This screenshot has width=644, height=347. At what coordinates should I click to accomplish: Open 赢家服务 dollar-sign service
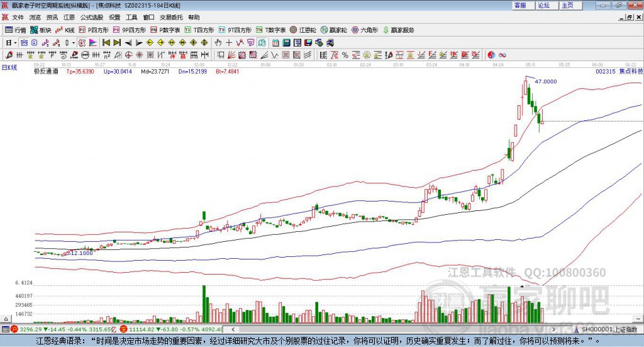(x=398, y=30)
